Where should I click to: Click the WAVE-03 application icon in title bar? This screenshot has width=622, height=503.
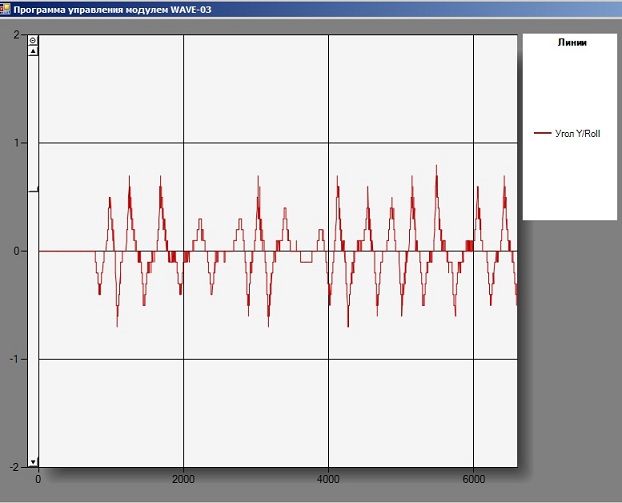pyautogui.click(x=5, y=7)
